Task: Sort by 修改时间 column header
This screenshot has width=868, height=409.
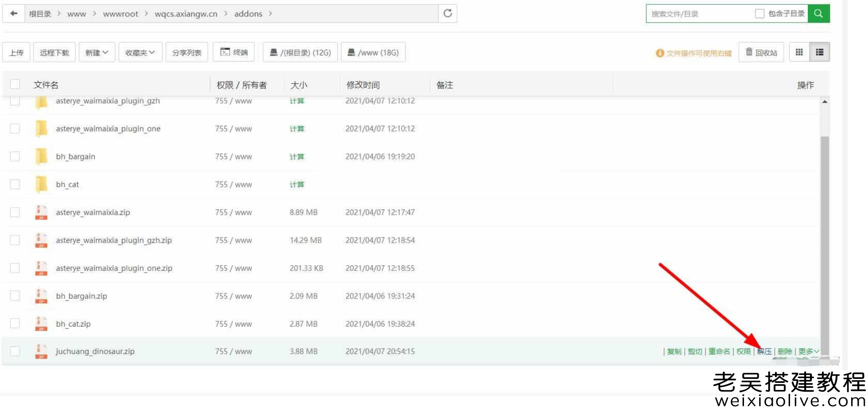Action: tap(363, 85)
